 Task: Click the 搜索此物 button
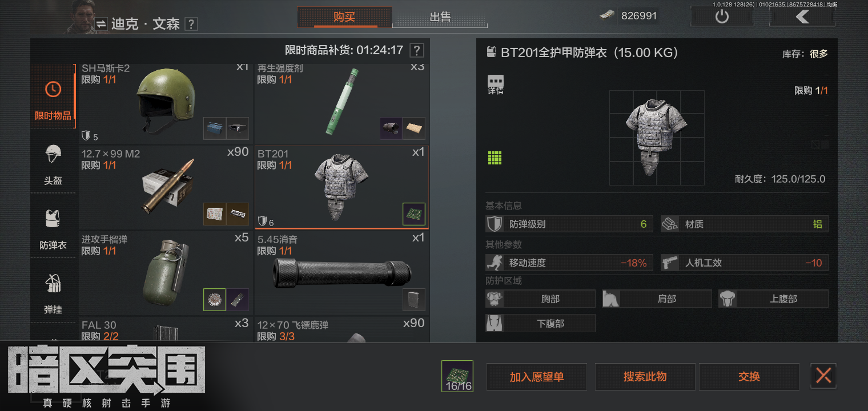click(645, 377)
